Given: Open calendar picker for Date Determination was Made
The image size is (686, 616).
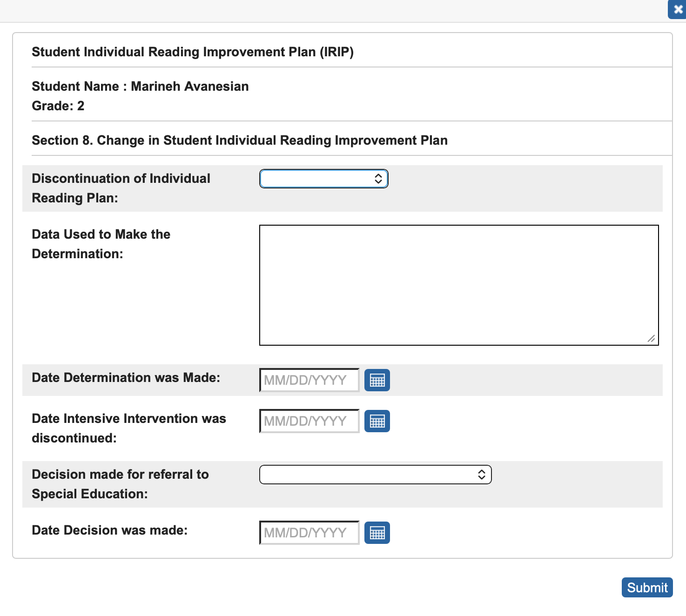Looking at the screenshot, I should tap(377, 380).
